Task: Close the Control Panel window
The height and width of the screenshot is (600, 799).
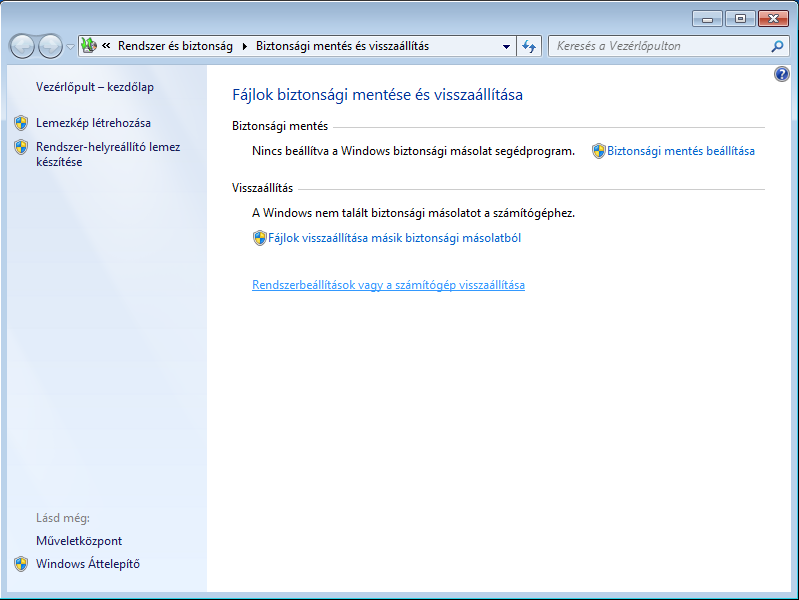Action: 773,19
